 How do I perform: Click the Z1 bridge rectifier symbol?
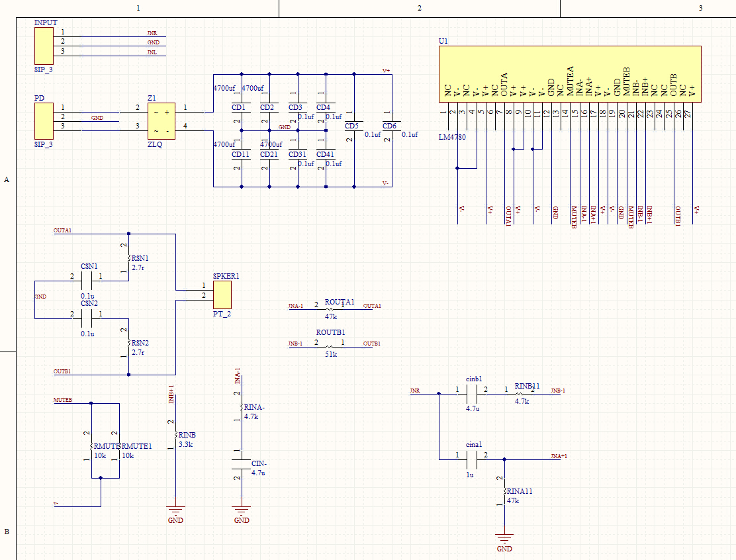(x=161, y=121)
